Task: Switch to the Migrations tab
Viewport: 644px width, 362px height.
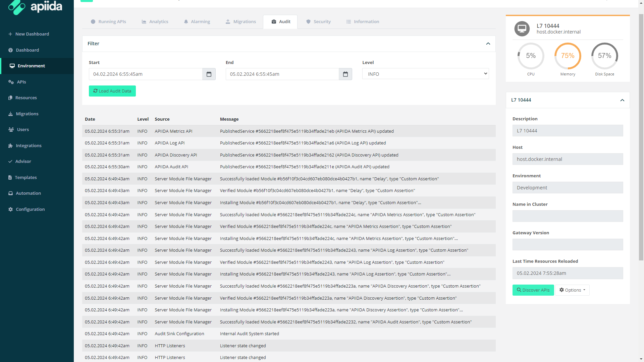Action: pyautogui.click(x=240, y=21)
